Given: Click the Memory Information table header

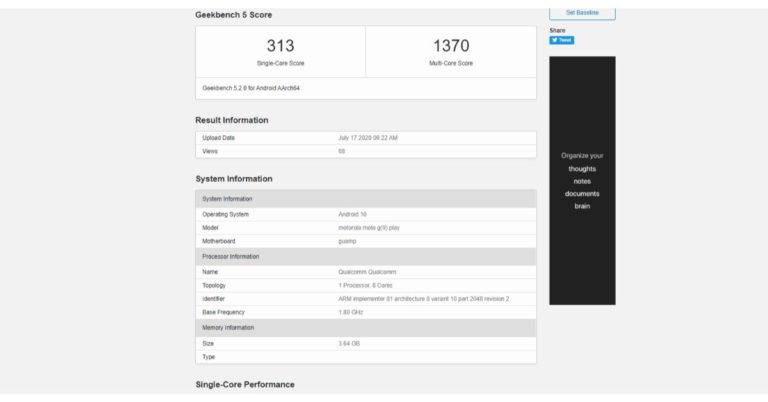Looking at the screenshot, I should [x=366, y=328].
